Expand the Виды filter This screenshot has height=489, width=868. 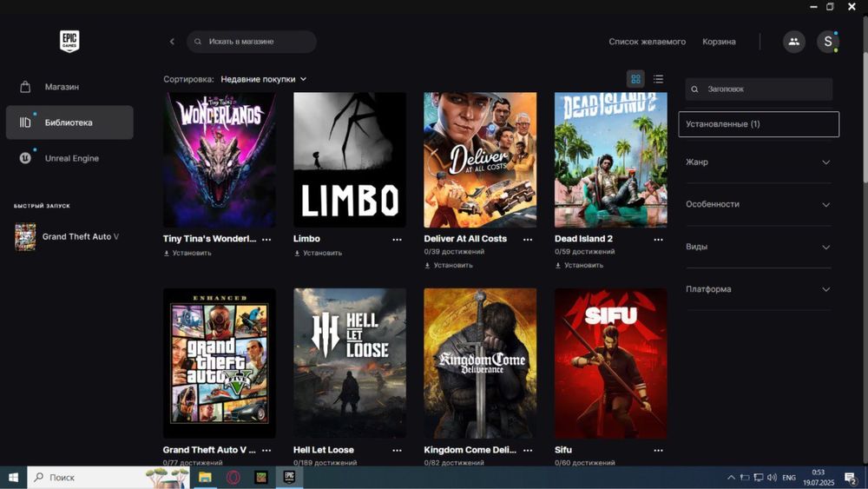759,247
